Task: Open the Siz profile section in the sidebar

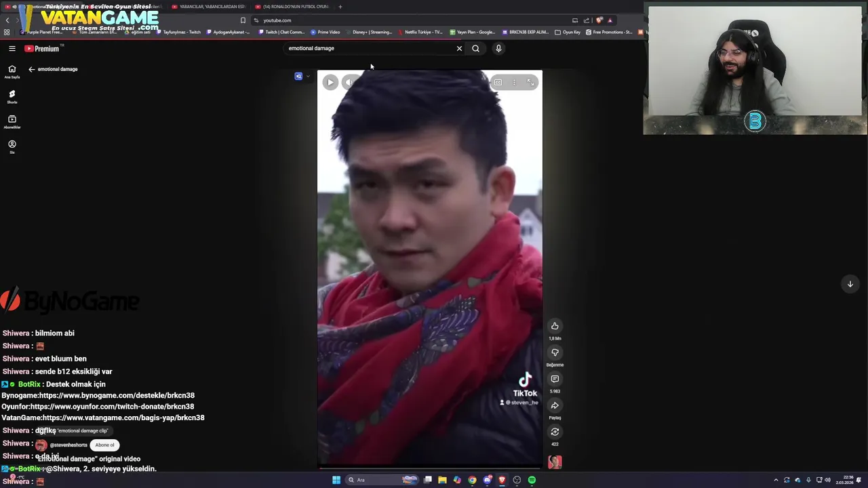Action: tap(12, 146)
